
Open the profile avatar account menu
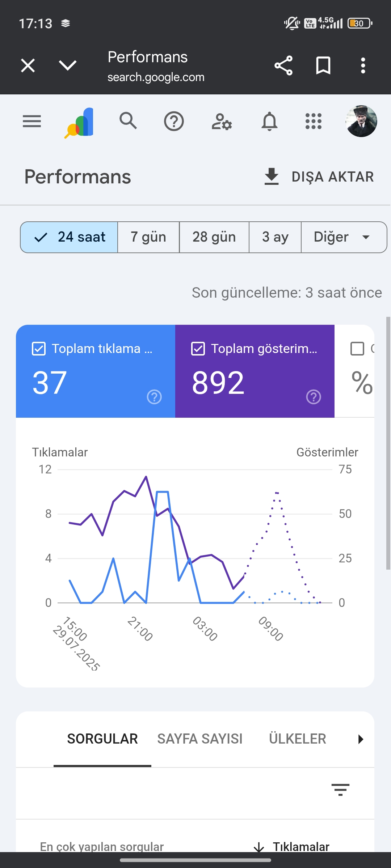(x=361, y=121)
